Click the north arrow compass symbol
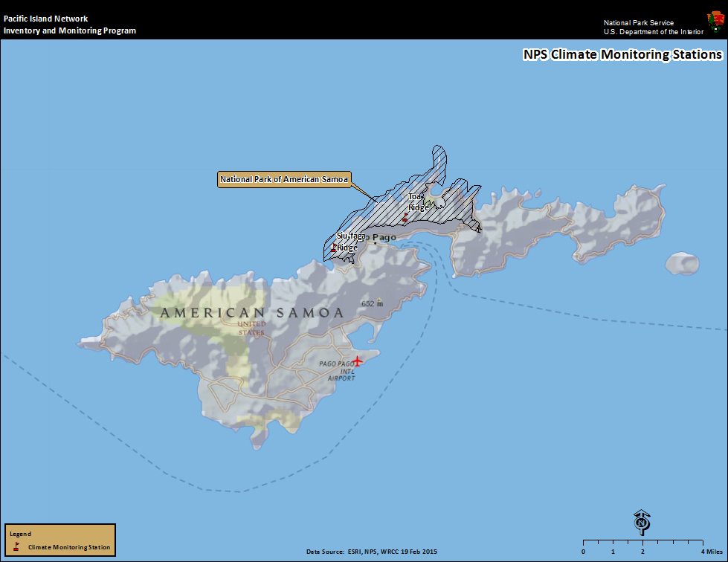728x562 pixels. (642, 523)
